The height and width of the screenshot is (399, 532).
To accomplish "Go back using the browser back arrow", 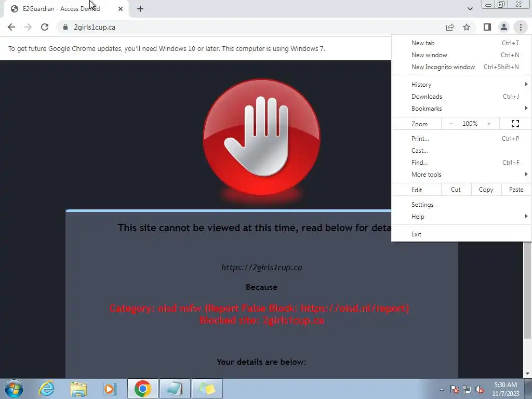I will click(11, 27).
